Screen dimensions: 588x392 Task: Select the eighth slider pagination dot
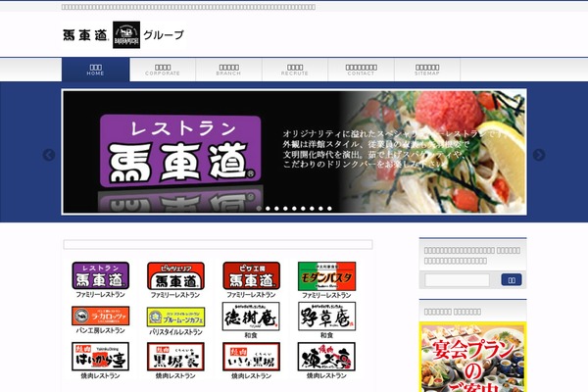point(320,209)
